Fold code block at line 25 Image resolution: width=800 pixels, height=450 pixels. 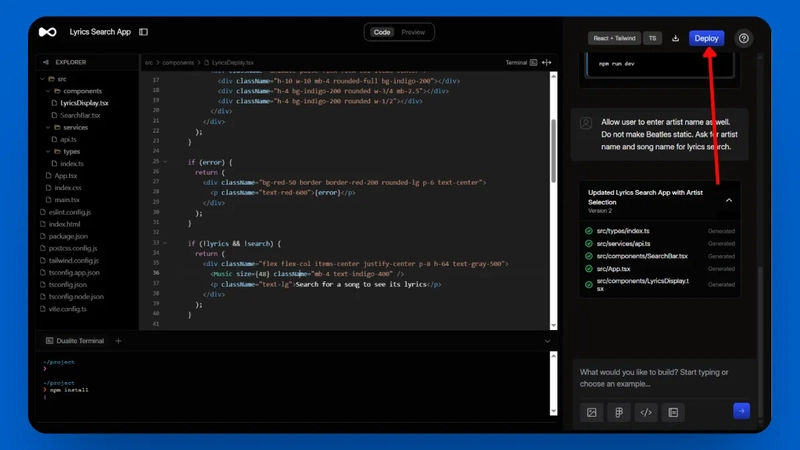165,162
